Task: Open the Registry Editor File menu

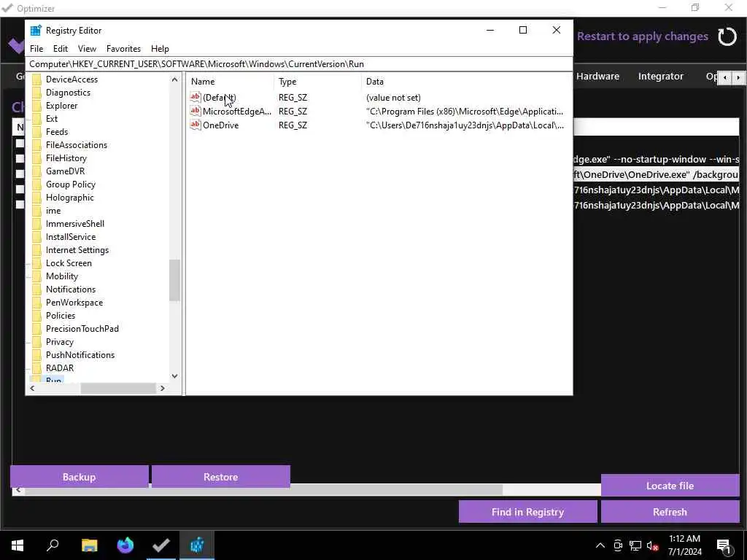Action: (x=36, y=49)
